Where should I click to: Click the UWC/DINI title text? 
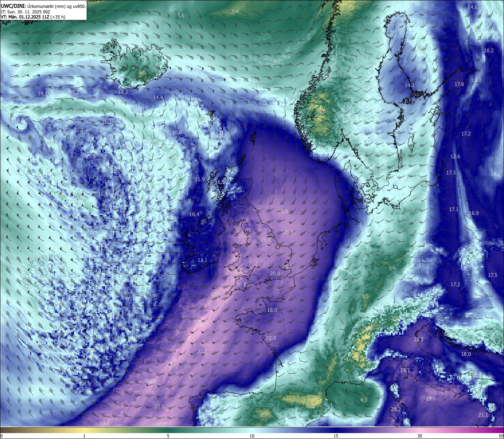click(13, 6)
